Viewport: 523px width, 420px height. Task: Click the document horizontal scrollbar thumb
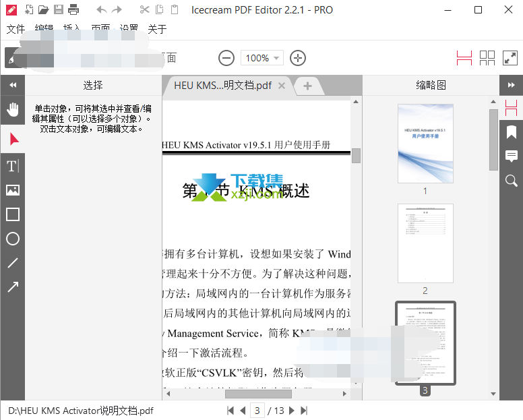[259, 394]
